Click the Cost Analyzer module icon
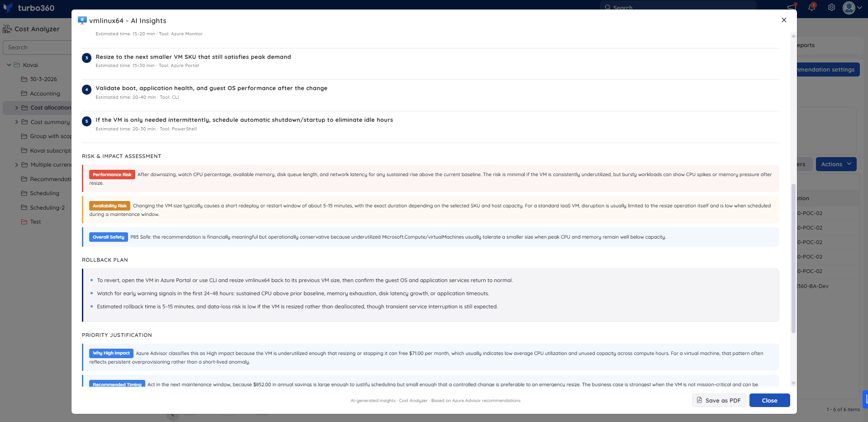This screenshot has width=868, height=422. tap(7, 29)
